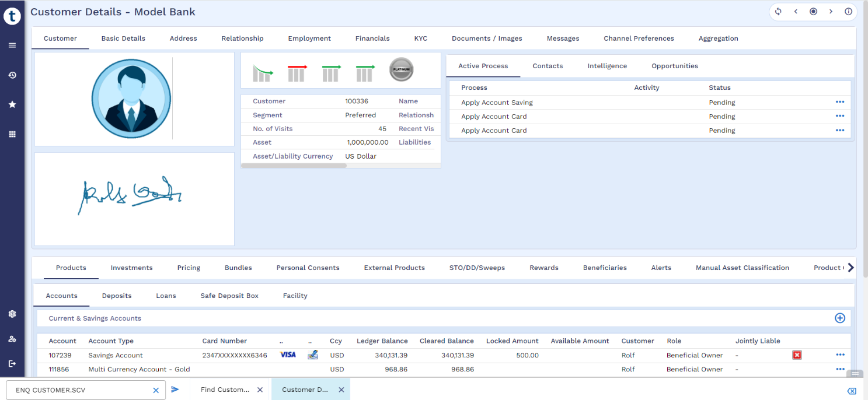Open the Deposits tab
The image size is (868, 400).
point(117,296)
